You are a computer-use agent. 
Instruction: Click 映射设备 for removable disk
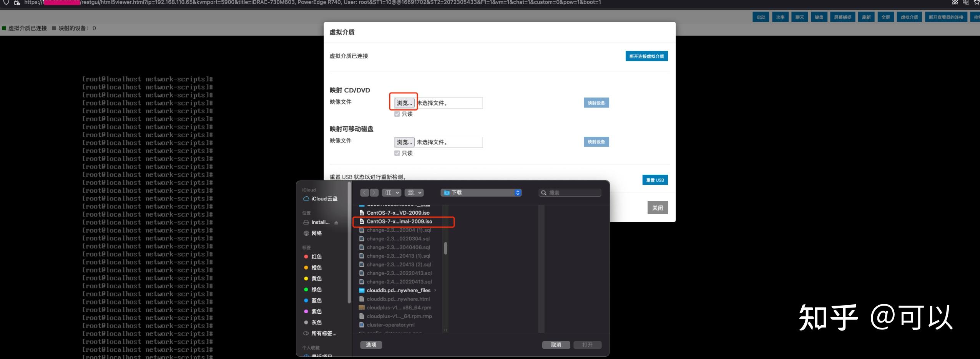point(596,142)
